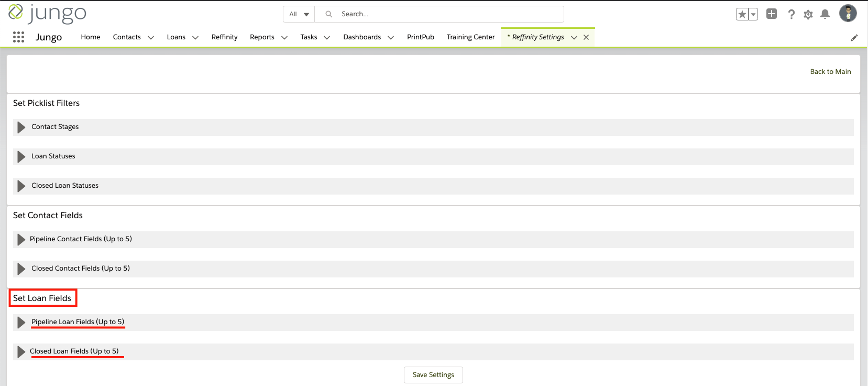Open the Setup gear icon

coord(808,15)
